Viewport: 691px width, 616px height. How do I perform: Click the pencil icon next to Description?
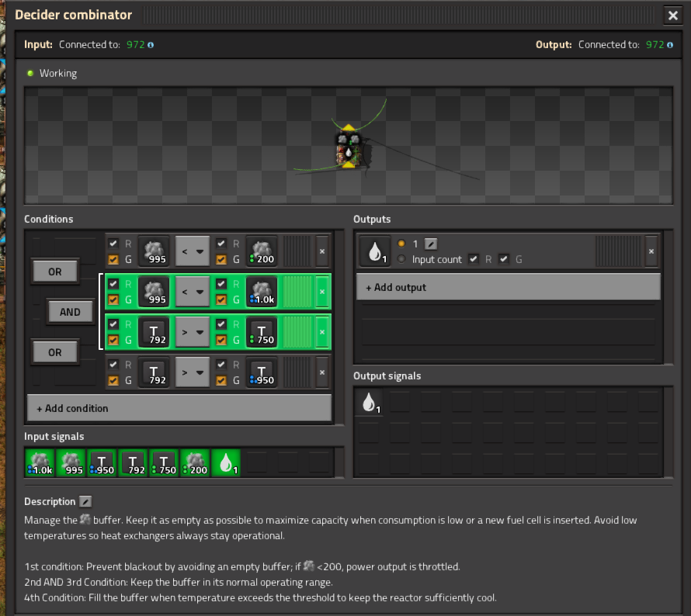click(x=85, y=502)
